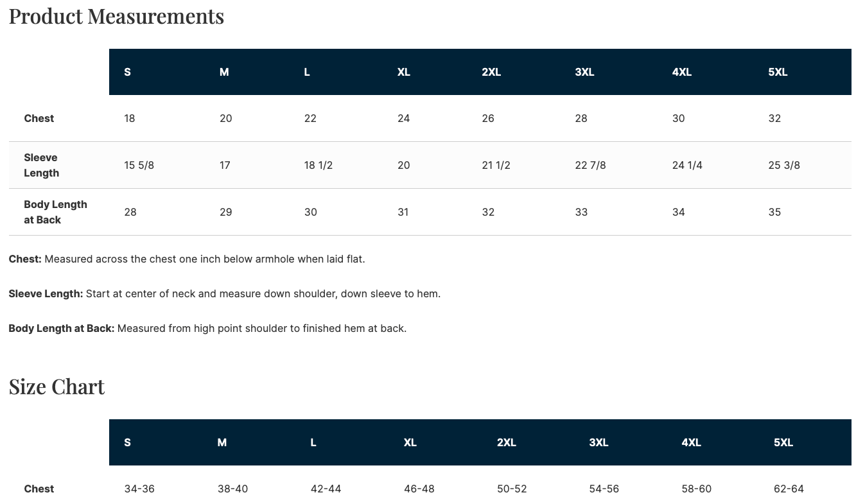Click the Product Measurements heading
This screenshot has height=504, width=856.
point(116,16)
